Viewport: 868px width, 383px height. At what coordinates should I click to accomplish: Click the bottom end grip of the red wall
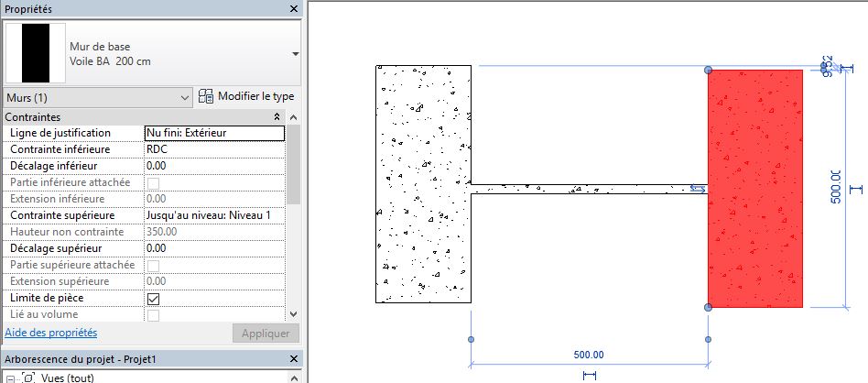tap(707, 307)
